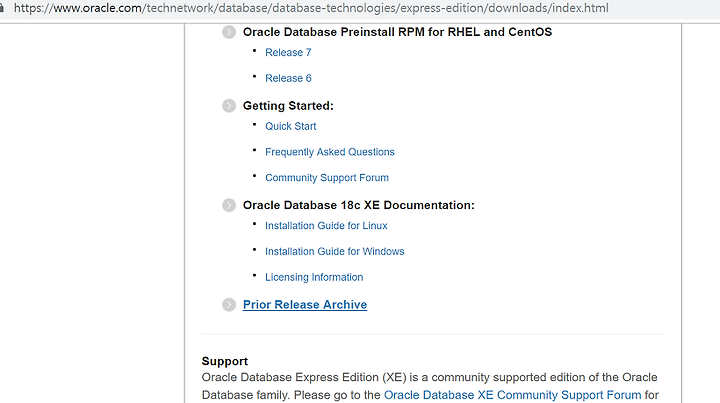This screenshot has width=720, height=403.
Task: Click the Support section heading
Action: [x=225, y=361]
